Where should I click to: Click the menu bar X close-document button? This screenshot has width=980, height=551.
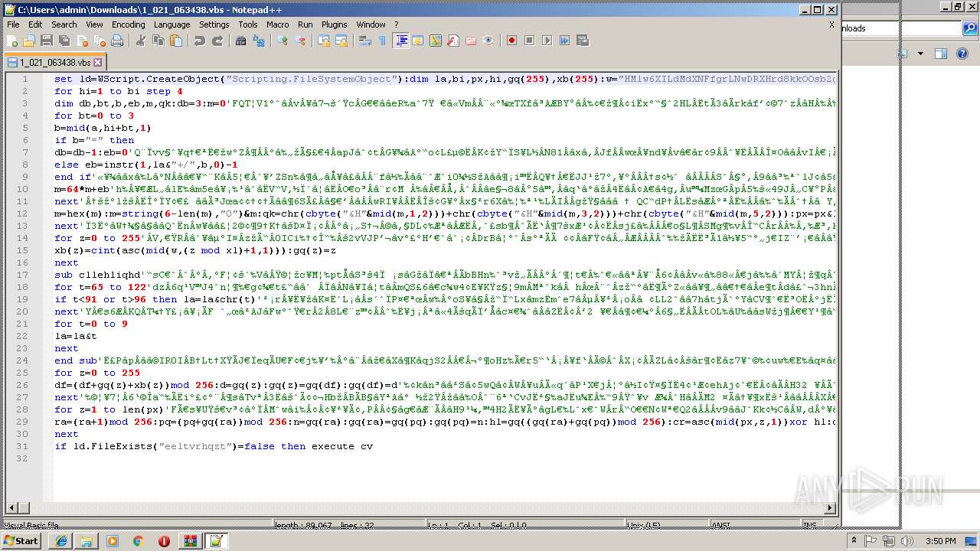coord(831,24)
